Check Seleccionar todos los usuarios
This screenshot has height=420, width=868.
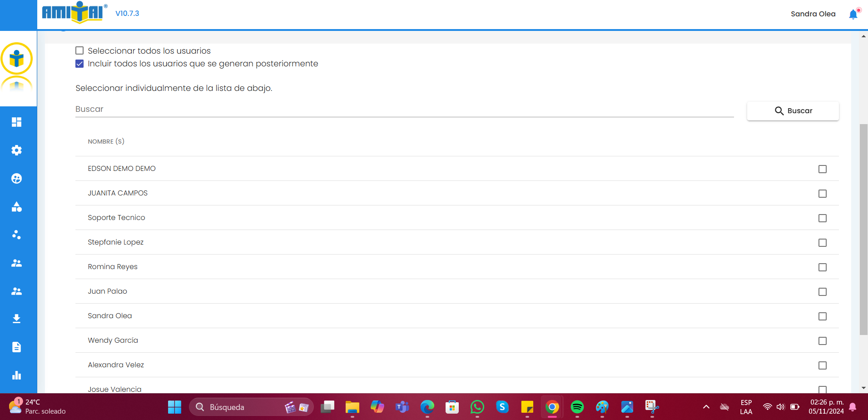click(x=79, y=50)
